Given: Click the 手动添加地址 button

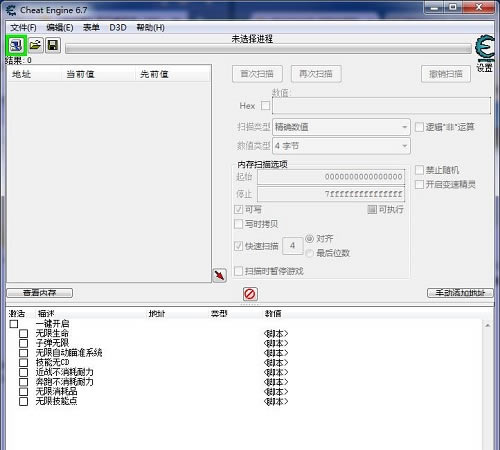Looking at the screenshot, I should coord(460,293).
